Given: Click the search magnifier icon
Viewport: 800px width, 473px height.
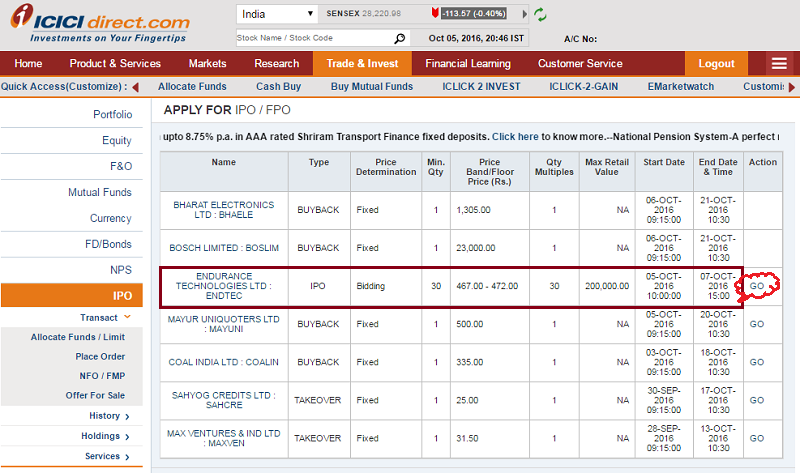Looking at the screenshot, I should 400,38.
